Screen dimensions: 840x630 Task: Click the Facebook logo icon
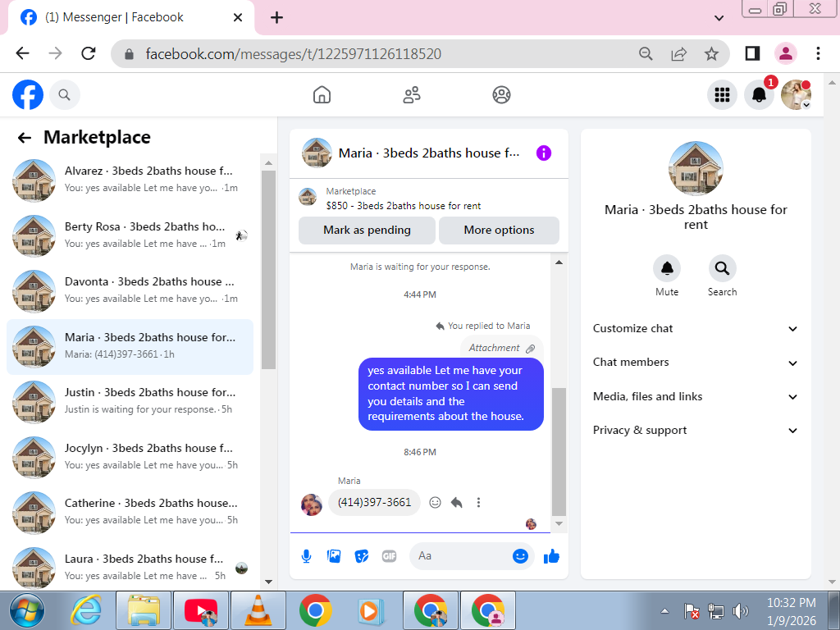point(28,95)
